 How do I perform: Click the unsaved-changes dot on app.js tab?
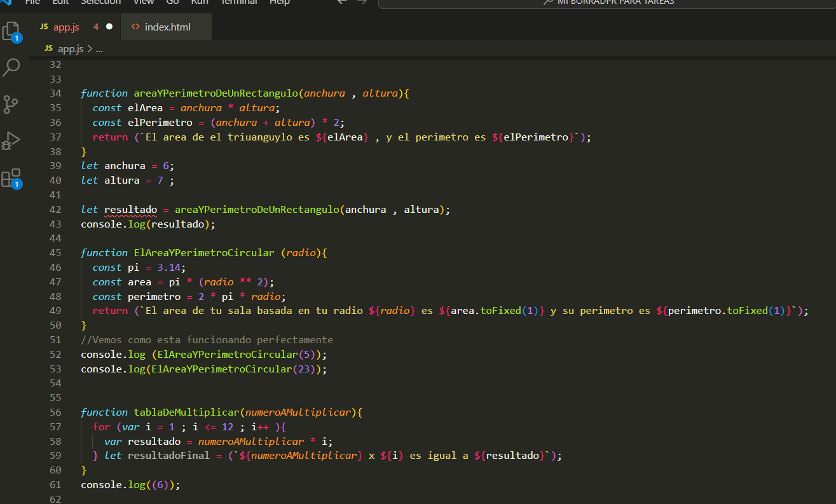pyautogui.click(x=109, y=27)
